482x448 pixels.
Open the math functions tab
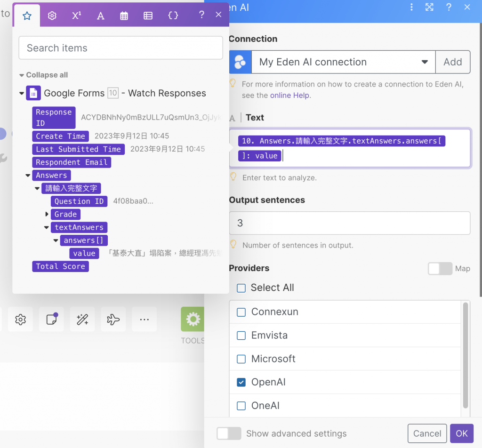pyautogui.click(x=76, y=16)
